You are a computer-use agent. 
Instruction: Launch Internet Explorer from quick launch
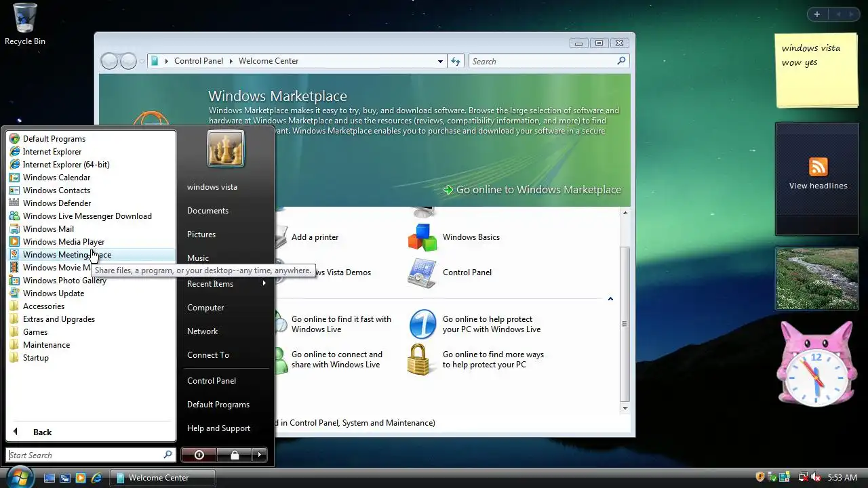[97, 478]
